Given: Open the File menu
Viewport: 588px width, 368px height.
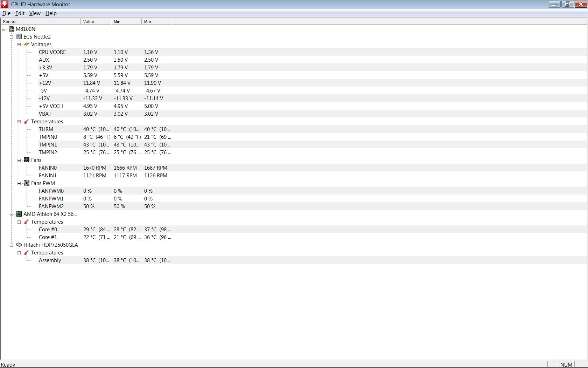Looking at the screenshot, I should click(6, 13).
